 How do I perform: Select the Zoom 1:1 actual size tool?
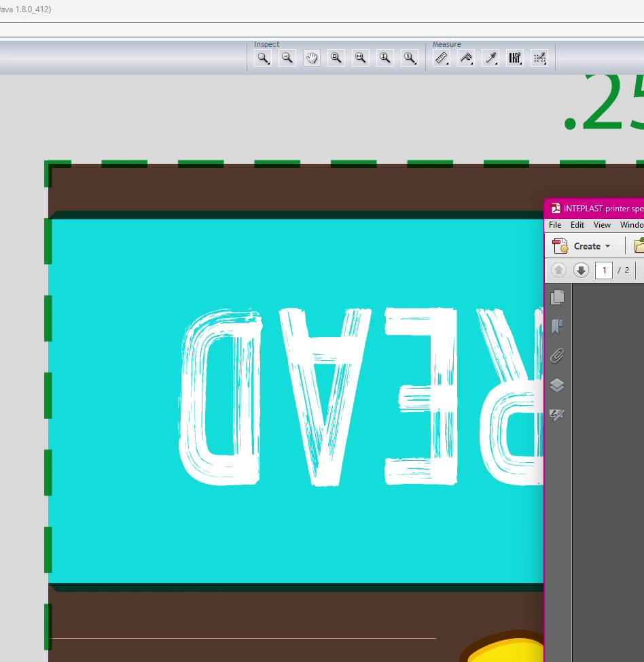[410, 58]
